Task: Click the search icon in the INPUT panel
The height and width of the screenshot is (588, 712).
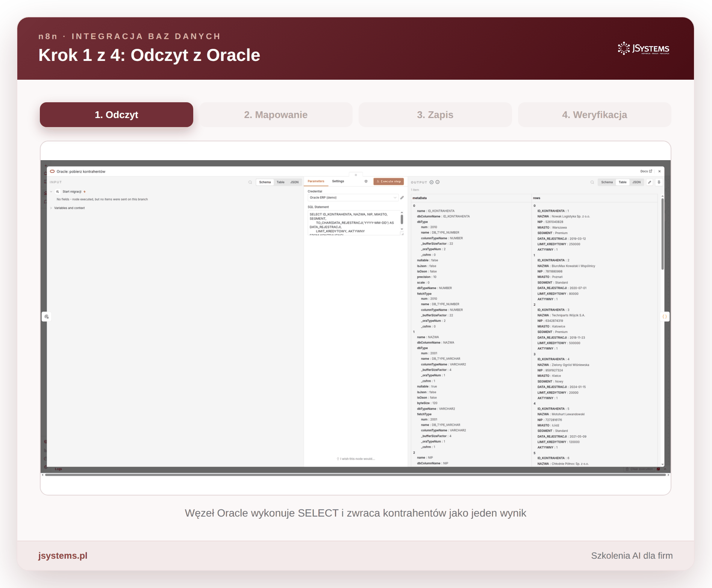Action: click(x=250, y=182)
